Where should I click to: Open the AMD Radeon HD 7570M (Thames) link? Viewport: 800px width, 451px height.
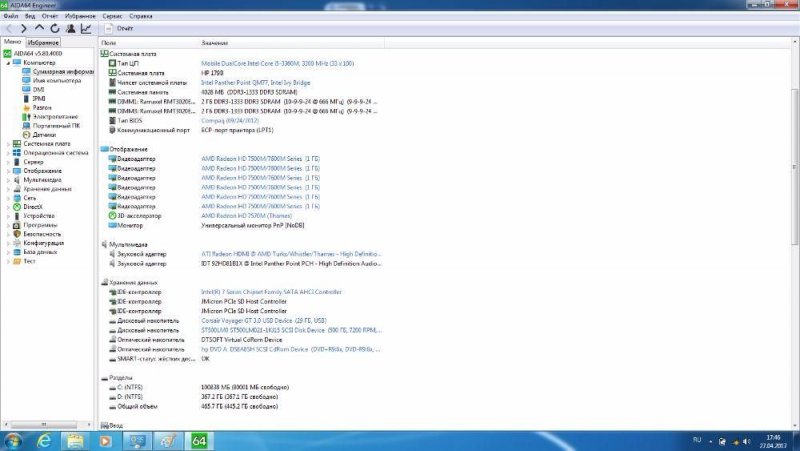(x=246, y=216)
